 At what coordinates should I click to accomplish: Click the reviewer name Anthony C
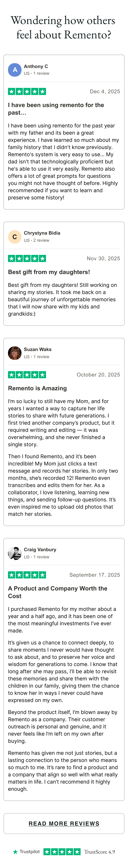pyautogui.click(x=36, y=66)
